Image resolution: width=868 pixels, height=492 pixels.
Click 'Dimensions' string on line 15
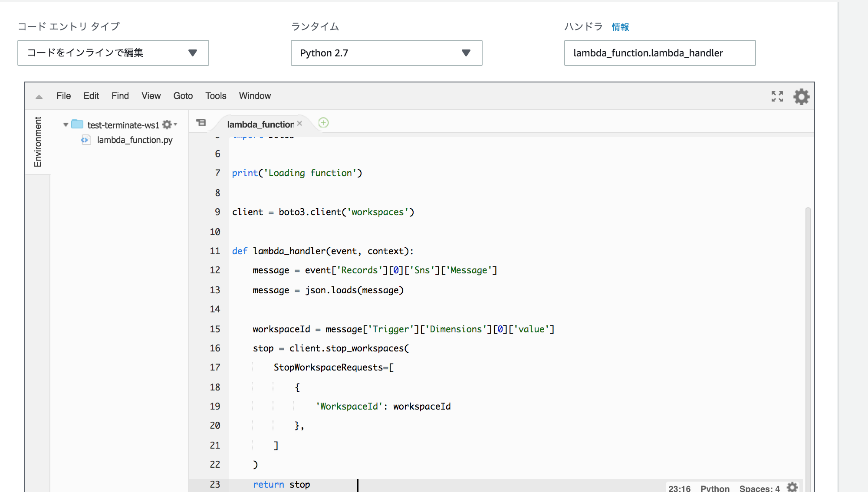pyautogui.click(x=456, y=329)
